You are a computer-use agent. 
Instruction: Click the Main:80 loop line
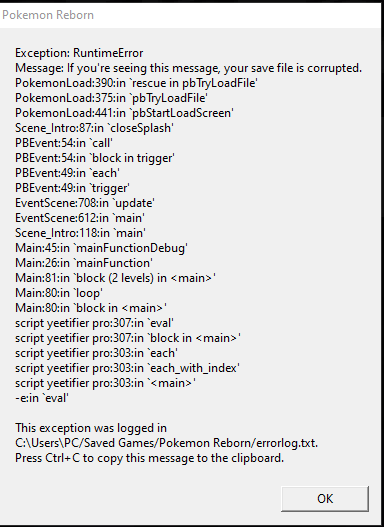click(59, 293)
